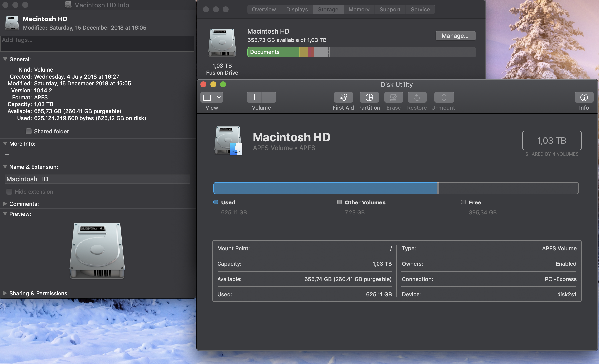This screenshot has height=364, width=599.
Task: Close the Disk Utility window
Action: point(203,84)
